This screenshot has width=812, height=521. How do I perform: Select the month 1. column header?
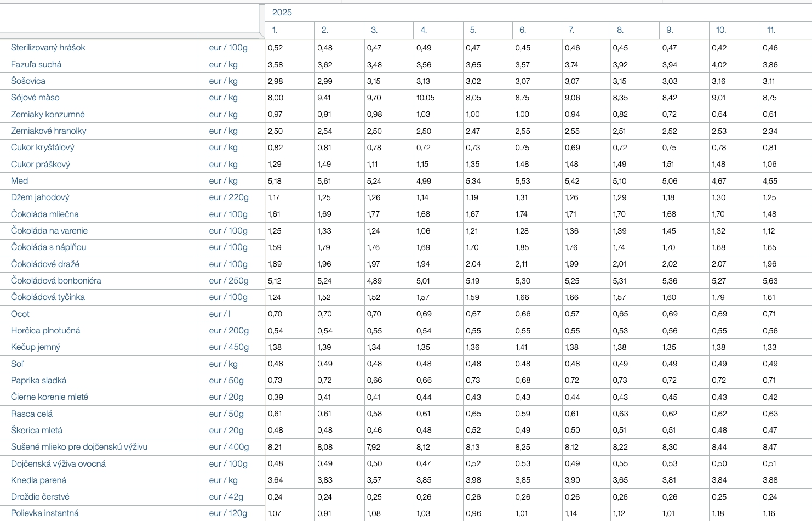(x=275, y=30)
